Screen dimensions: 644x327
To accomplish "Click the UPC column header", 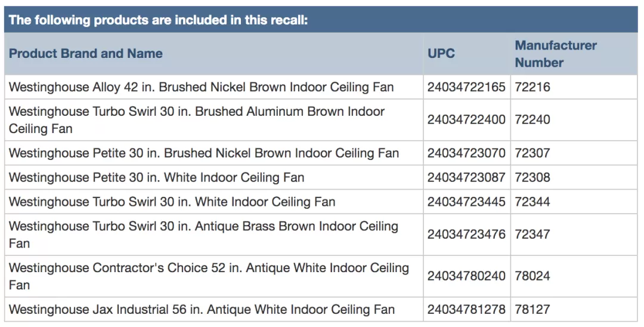I will click(441, 53).
